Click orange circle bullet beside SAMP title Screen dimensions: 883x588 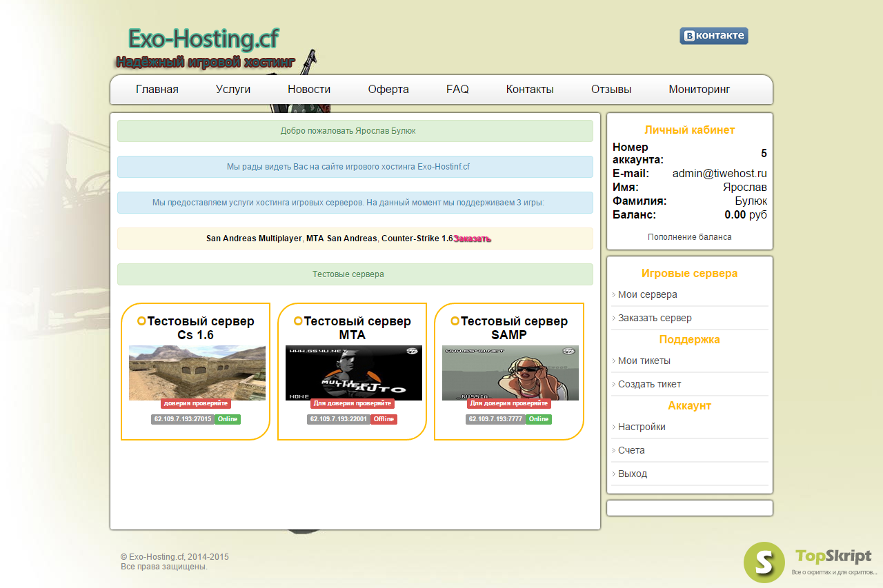(455, 321)
